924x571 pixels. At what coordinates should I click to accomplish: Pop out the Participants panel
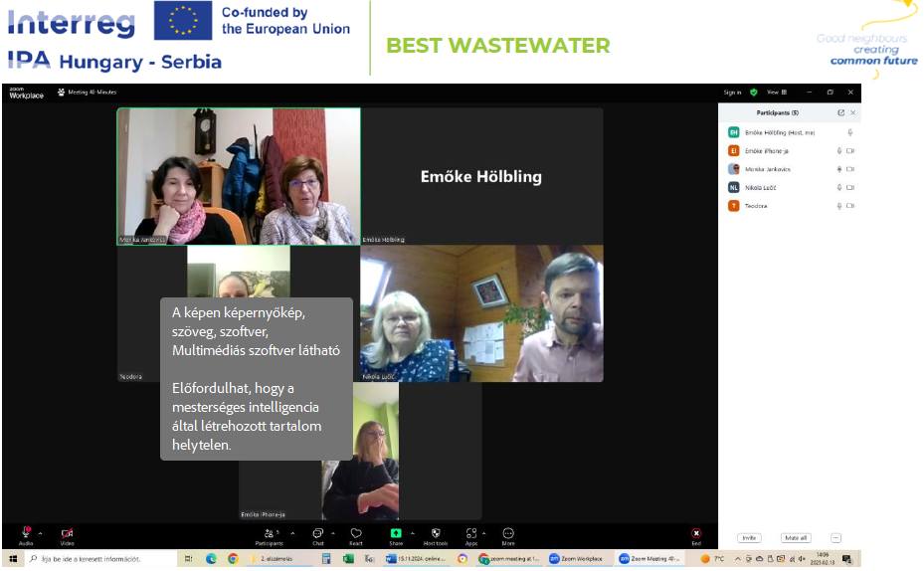pos(840,112)
